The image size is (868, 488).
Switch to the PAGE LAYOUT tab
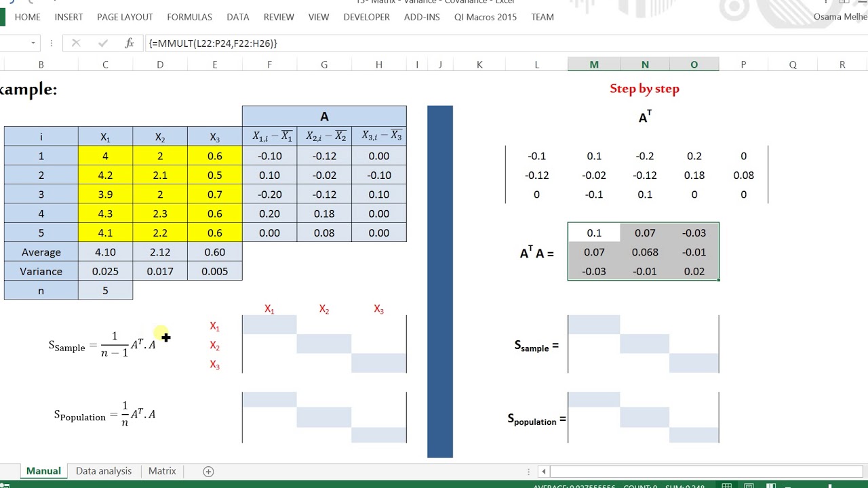(125, 17)
